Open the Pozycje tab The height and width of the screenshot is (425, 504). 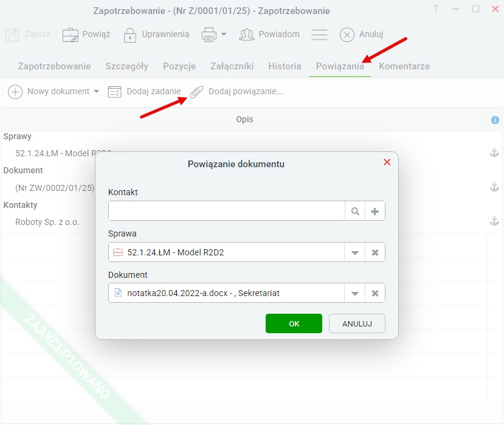179,66
